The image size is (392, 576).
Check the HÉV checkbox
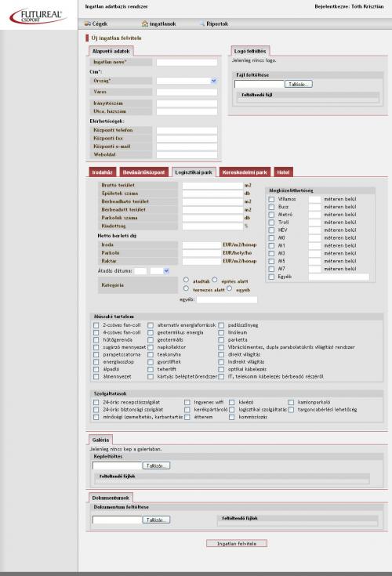(271, 230)
